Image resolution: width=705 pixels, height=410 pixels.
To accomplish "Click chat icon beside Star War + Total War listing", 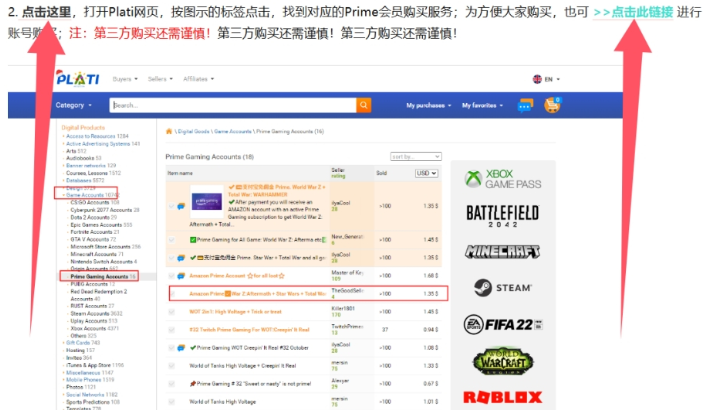I will (181, 258).
